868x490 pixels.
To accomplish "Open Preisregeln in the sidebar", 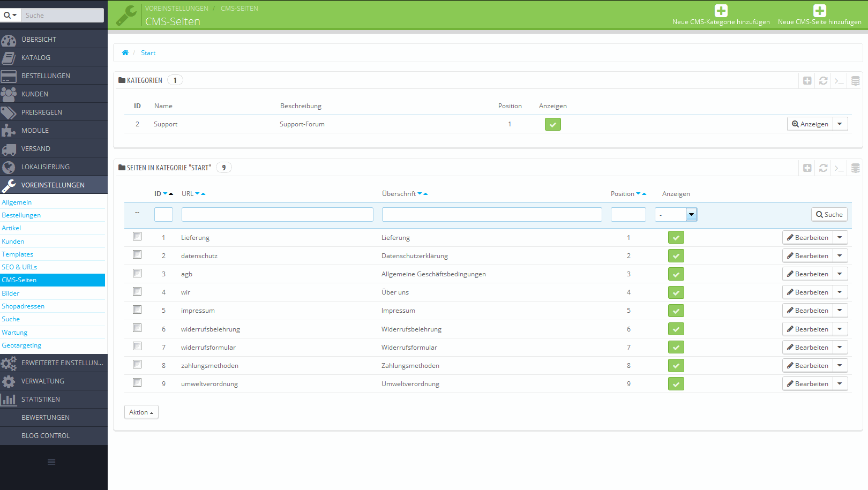I will (x=54, y=112).
